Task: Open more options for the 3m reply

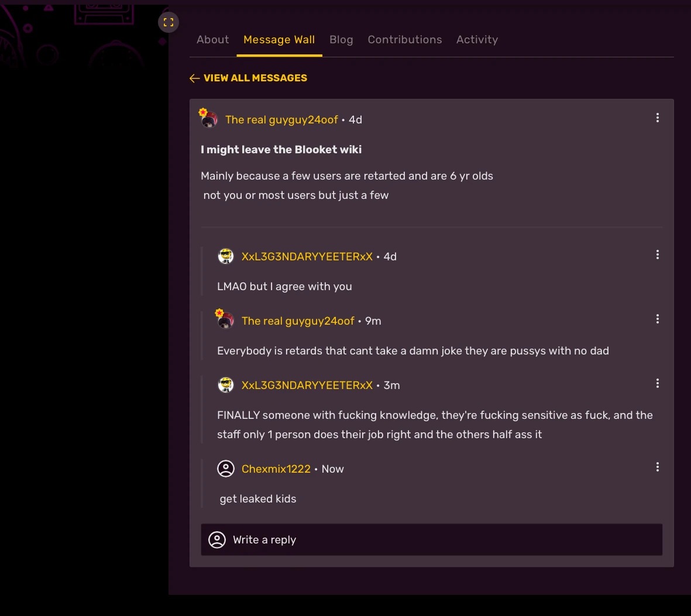Action: tap(658, 383)
